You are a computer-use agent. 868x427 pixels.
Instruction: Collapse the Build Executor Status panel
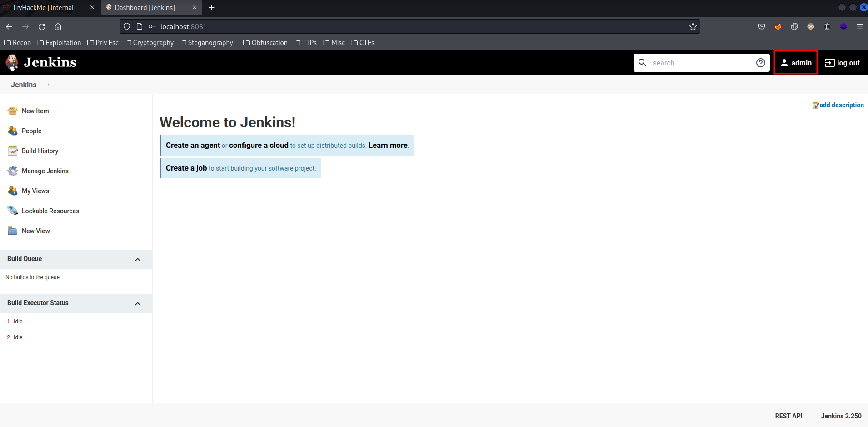tap(138, 303)
